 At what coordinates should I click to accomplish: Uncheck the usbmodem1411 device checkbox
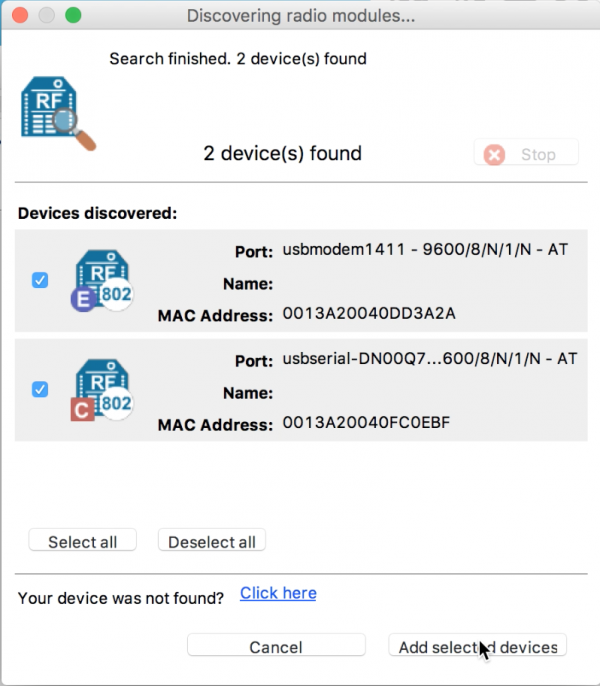[40, 281]
